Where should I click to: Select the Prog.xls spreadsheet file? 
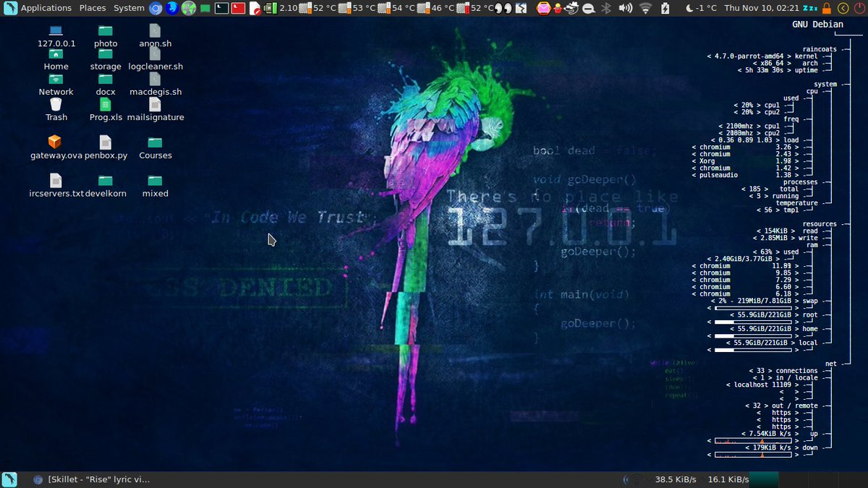point(106,111)
